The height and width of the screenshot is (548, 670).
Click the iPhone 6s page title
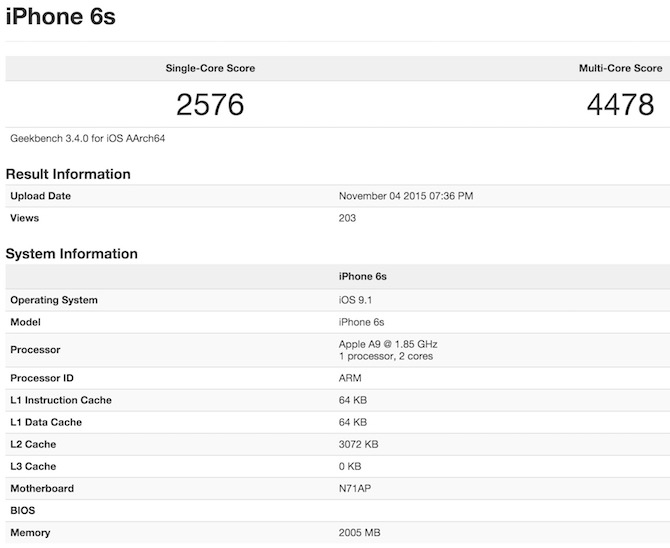click(x=60, y=18)
